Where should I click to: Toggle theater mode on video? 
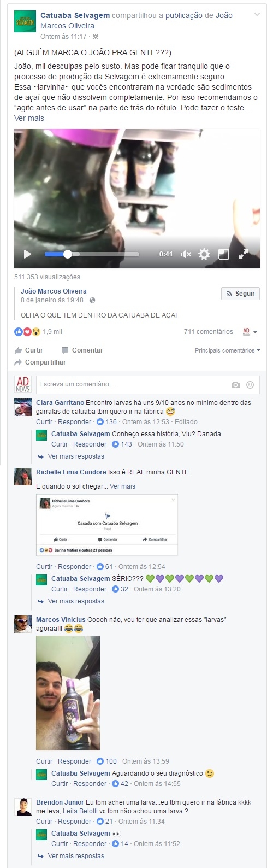click(224, 254)
